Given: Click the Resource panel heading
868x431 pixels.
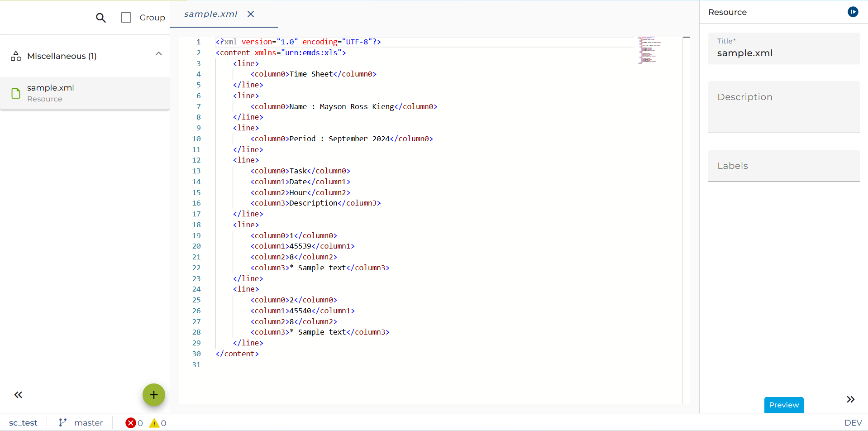Looking at the screenshot, I should coord(727,12).
